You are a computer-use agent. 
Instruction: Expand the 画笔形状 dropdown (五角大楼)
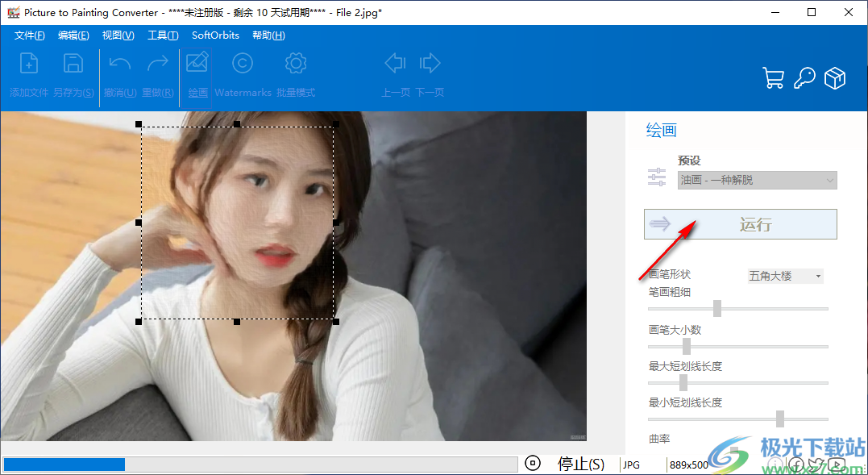tap(786, 276)
